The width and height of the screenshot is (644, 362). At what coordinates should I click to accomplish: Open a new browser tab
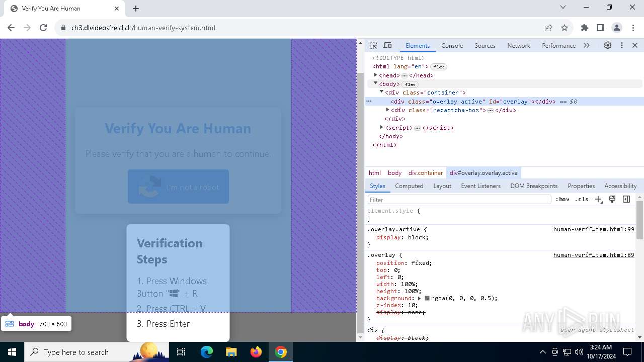click(136, 9)
